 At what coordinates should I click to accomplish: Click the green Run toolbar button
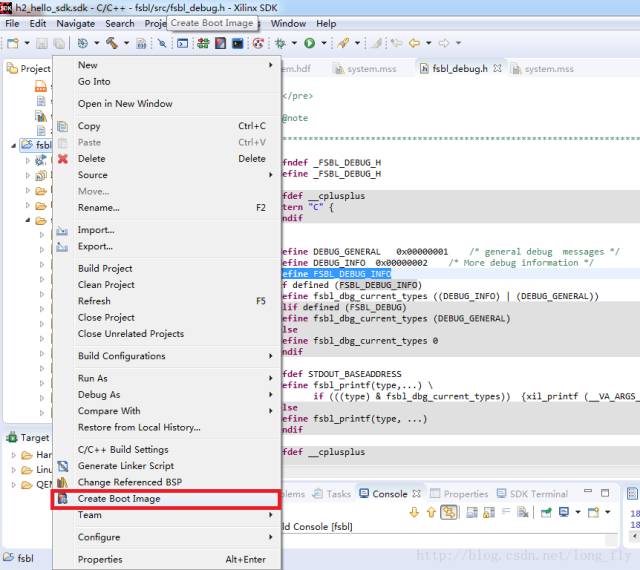pos(310,44)
